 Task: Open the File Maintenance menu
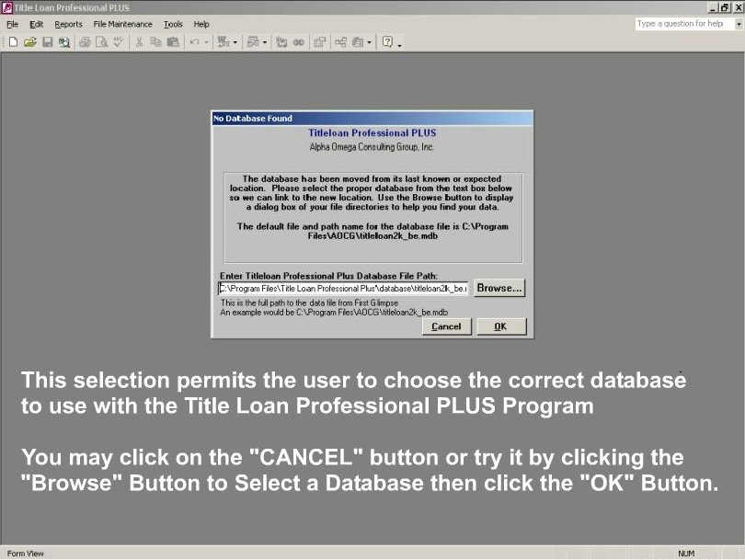pos(122,24)
